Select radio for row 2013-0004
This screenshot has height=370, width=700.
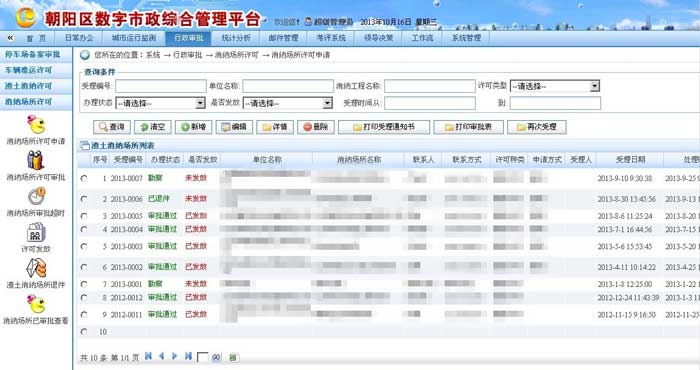coord(84,229)
